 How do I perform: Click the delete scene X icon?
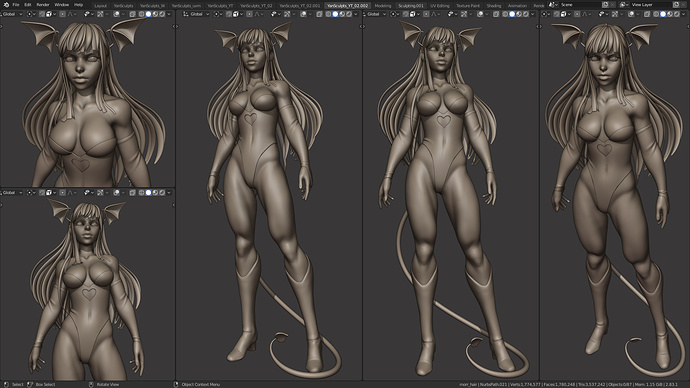point(613,5)
